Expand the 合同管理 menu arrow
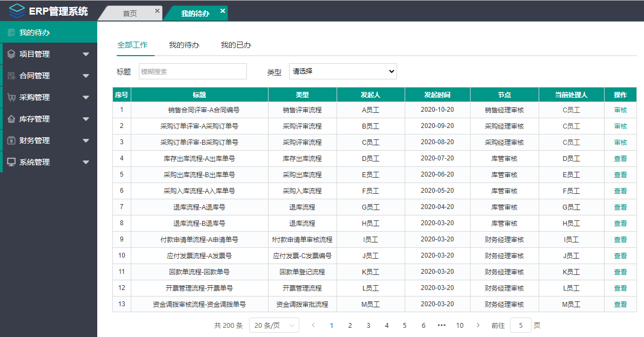Screen dimensions: 644x337 point(86,76)
